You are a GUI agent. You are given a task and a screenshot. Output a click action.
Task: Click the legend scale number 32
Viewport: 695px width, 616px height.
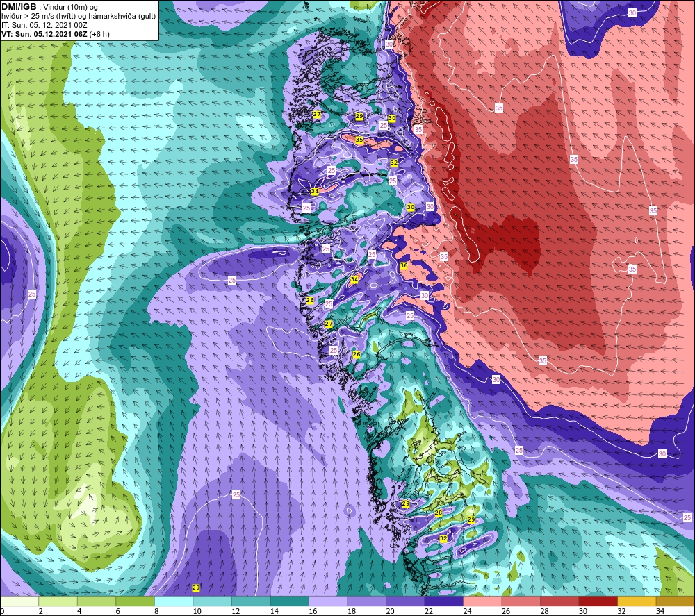click(x=621, y=611)
